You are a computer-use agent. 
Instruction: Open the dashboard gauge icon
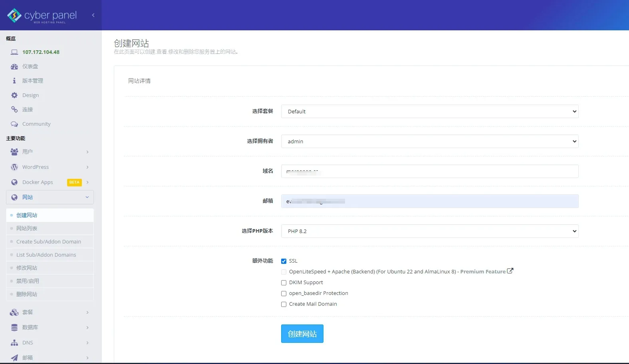coord(14,67)
